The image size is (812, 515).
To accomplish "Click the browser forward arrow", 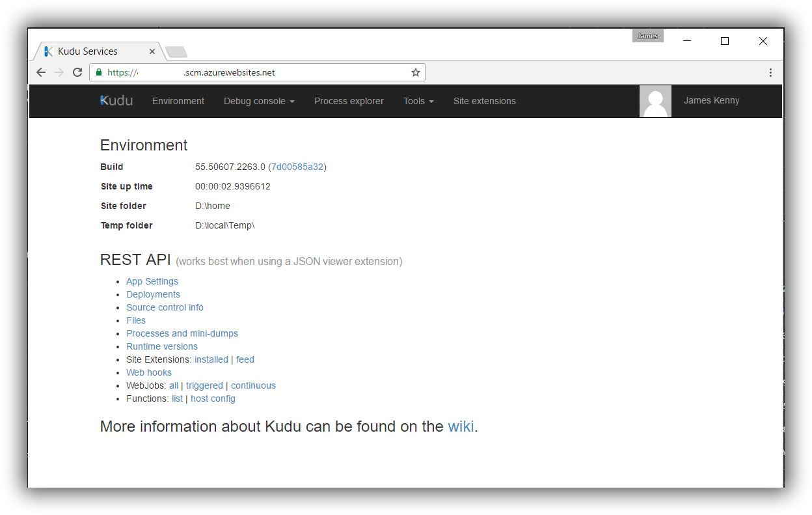I will click(59, 72).
